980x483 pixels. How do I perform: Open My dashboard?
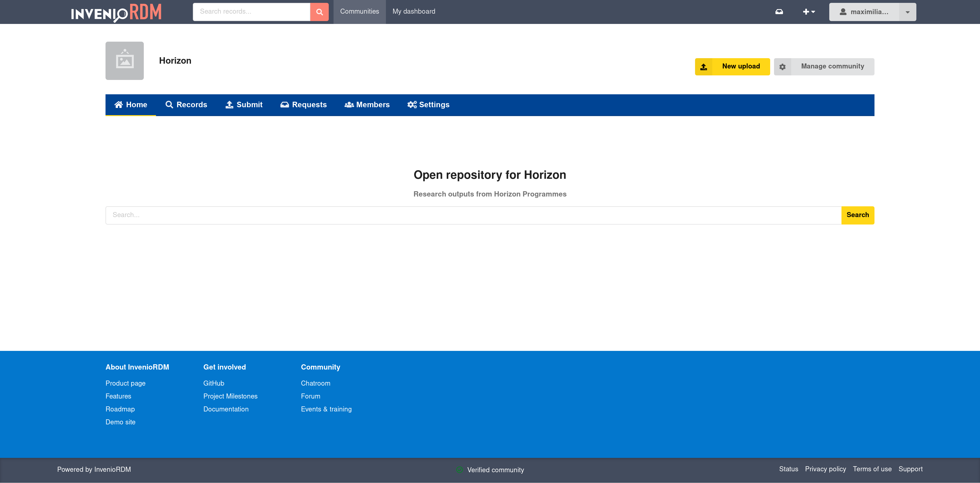(x=414, y=12)
